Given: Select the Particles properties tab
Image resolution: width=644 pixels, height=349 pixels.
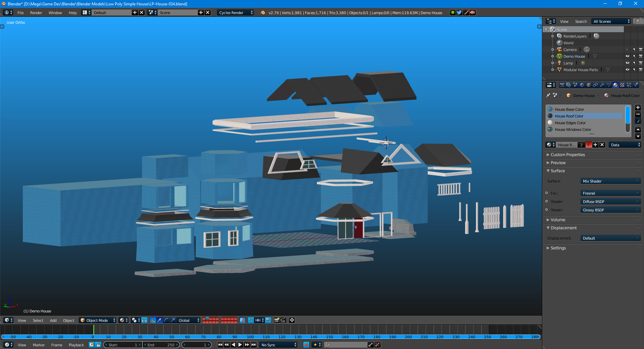Looking at the screenshot, I should pos(629,85).
